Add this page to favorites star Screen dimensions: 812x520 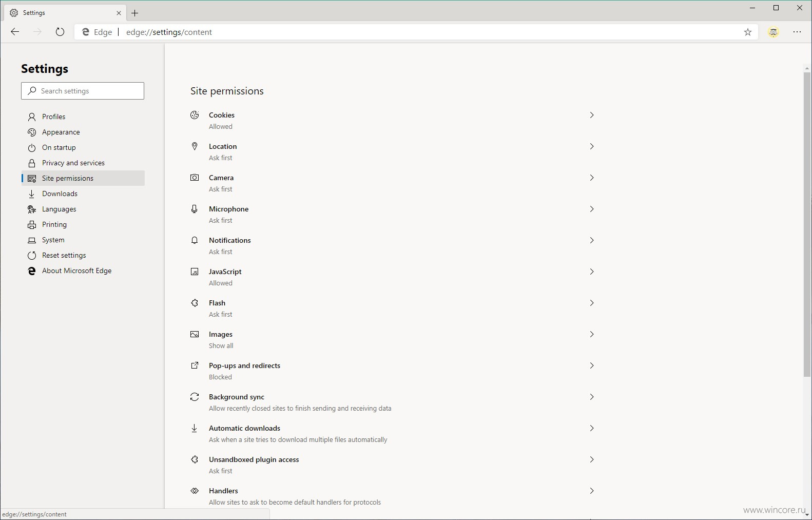click(x=748, y=32)
